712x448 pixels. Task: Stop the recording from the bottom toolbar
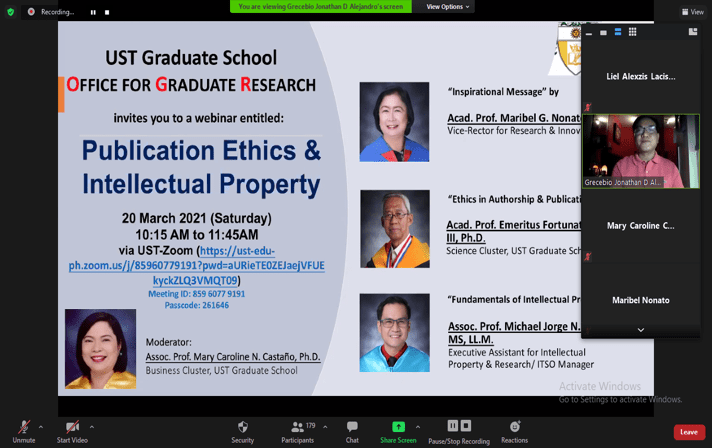(466, 426)
